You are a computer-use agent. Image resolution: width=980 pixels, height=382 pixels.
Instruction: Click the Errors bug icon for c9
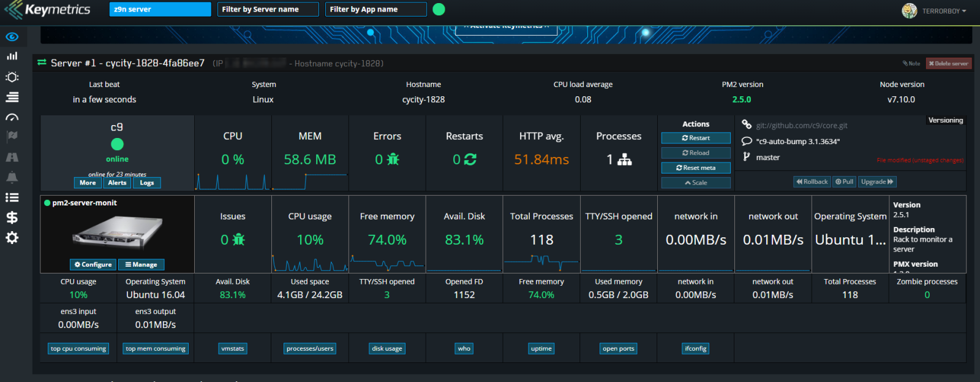pyautogui.click(x=393, y=159)
